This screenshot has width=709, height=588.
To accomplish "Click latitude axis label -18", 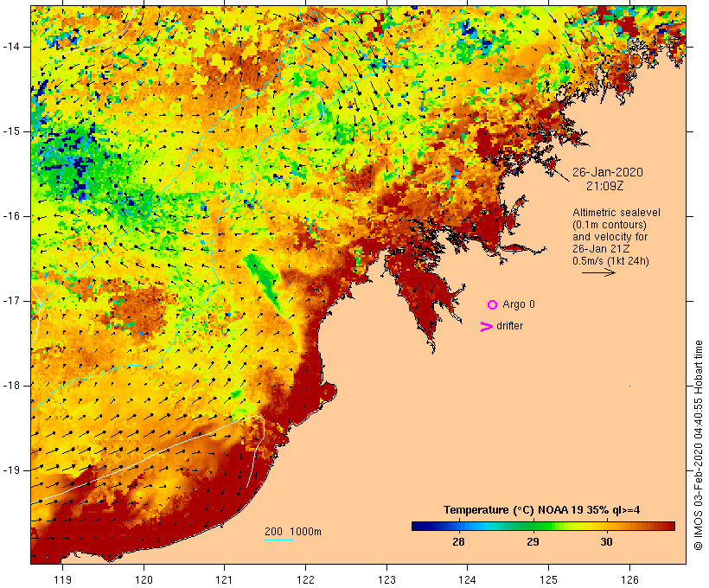I will tap(11, 386).
